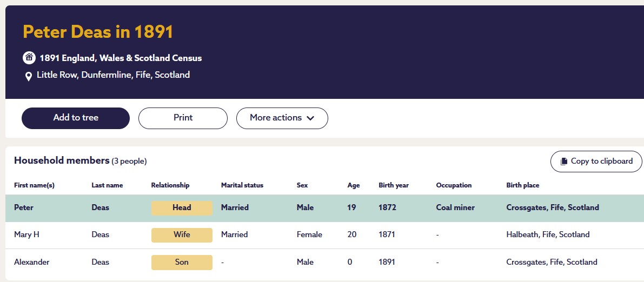644x282 pixels.
Task: Print this census record
Action: (183, 118)
